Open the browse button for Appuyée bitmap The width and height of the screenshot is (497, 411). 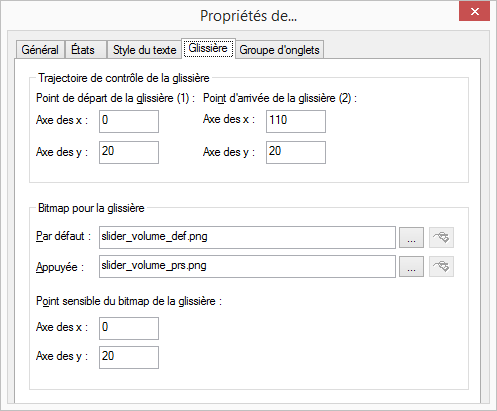[411, 266]
